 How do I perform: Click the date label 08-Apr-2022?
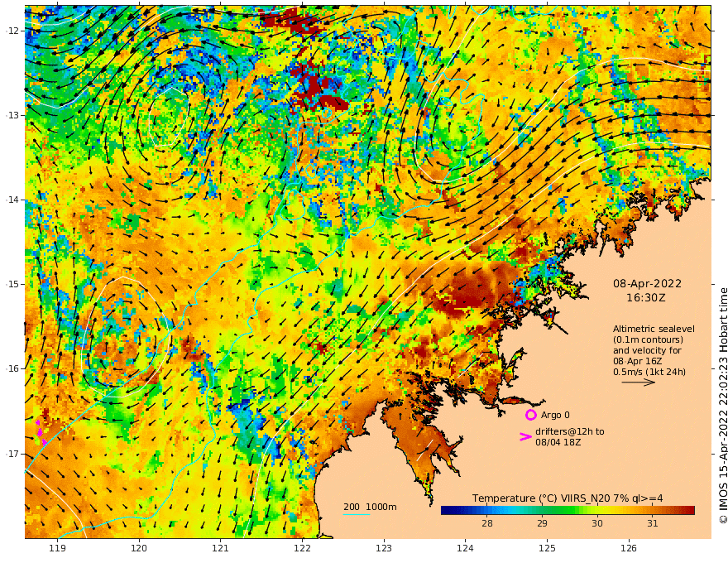pyautogui.click(x=647, y=283)
